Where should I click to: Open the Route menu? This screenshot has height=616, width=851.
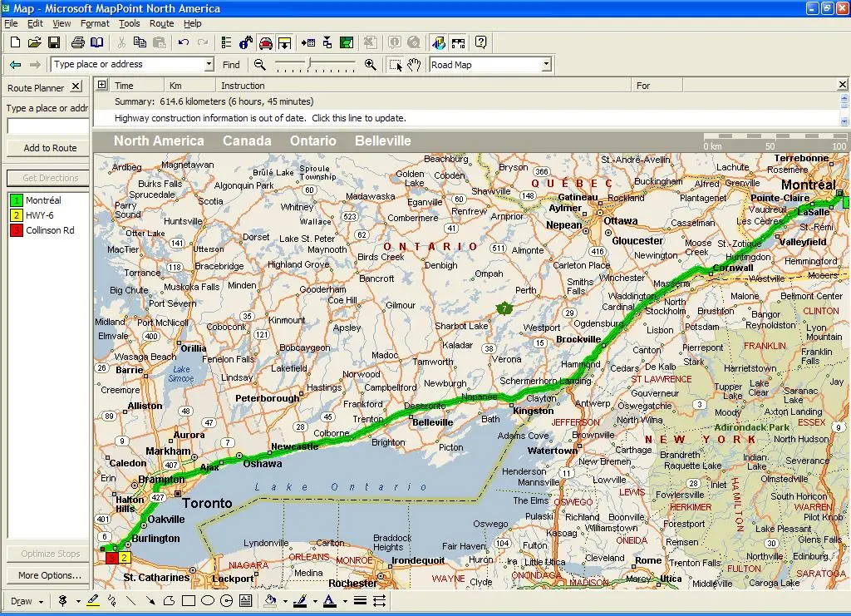pyautogui.click(x=161, y=24)
